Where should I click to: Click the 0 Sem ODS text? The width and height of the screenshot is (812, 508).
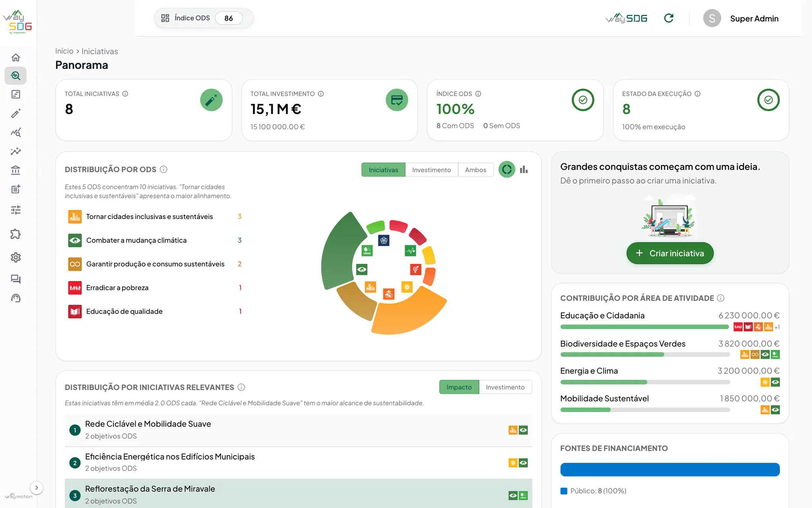coord(502,126)
